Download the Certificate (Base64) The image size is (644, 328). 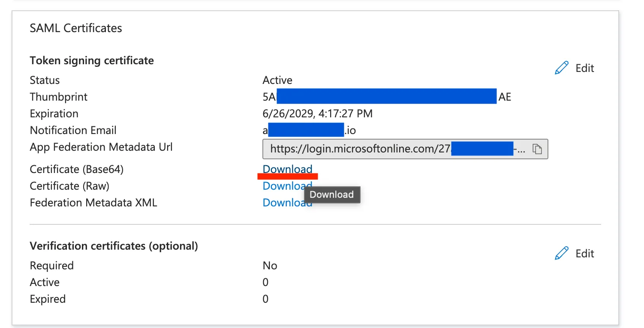(x=287, y=169)
